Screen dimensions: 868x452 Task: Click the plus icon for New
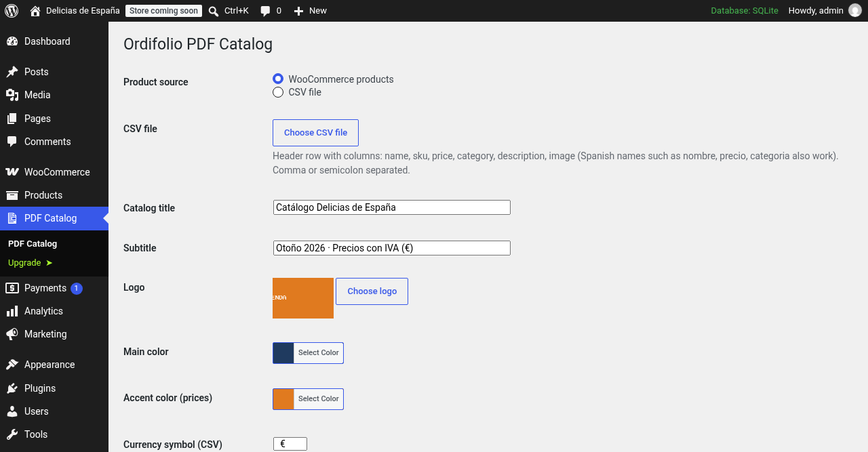[x=298, y=11]
